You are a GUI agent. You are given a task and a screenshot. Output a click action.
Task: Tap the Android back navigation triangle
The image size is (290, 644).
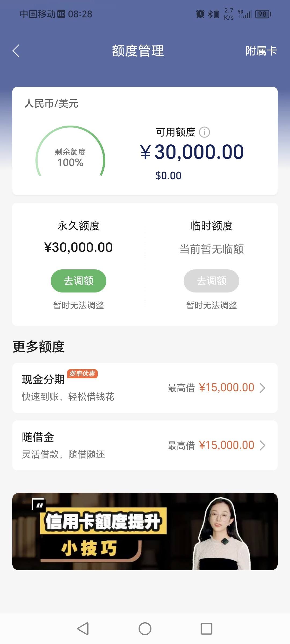point(83,628)
